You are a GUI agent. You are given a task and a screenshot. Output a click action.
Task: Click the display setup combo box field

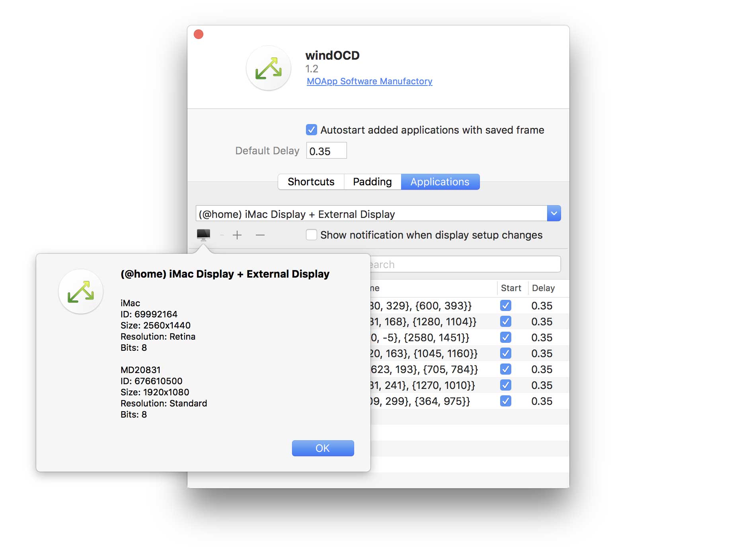(371, 214)
